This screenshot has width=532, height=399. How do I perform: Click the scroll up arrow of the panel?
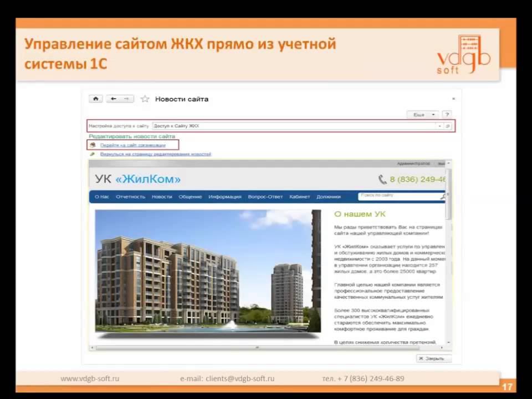coord(448,163)
